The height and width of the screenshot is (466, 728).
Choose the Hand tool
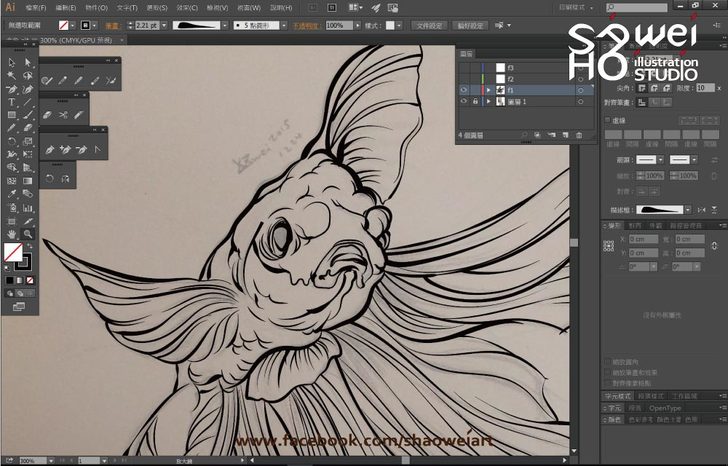click(x=11, y=233)
